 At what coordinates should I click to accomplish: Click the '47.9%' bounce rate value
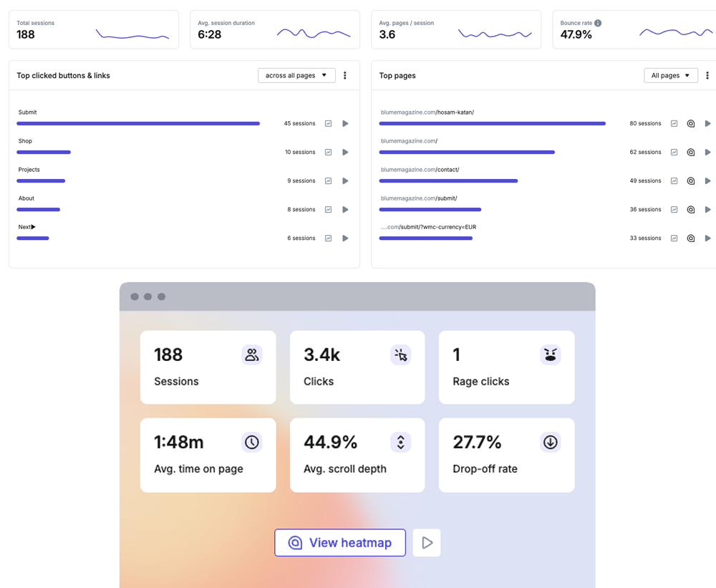576,34
